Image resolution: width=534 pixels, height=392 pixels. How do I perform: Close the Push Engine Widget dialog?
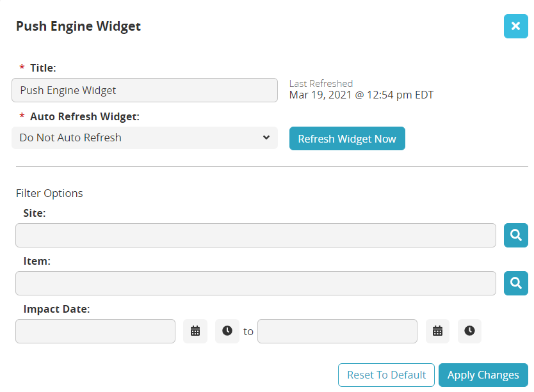515,26
